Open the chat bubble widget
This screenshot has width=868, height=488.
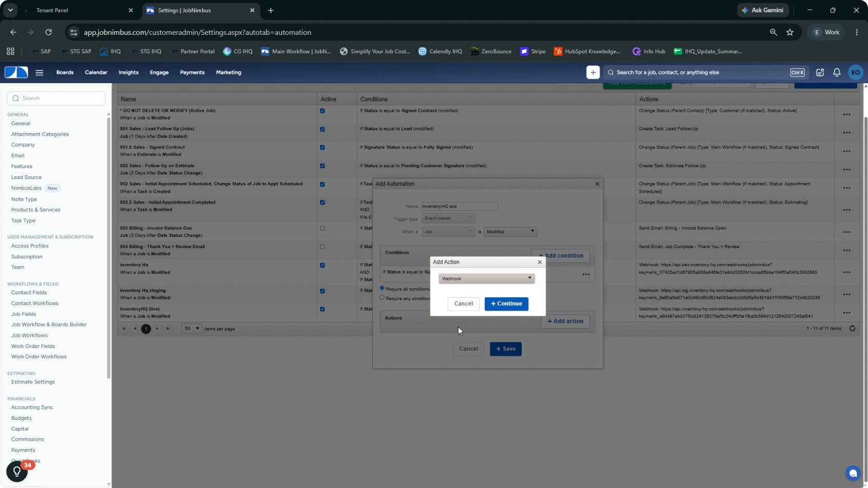[x=853, y=473]
